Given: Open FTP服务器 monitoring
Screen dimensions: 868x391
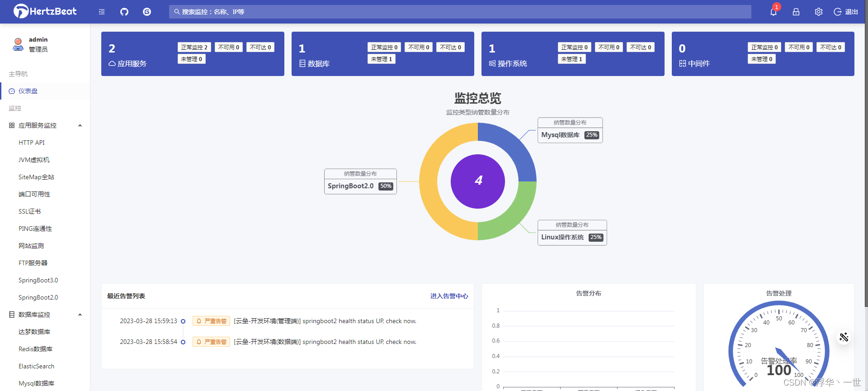Looking at the screenshot, I should click(x=33, y=263).
